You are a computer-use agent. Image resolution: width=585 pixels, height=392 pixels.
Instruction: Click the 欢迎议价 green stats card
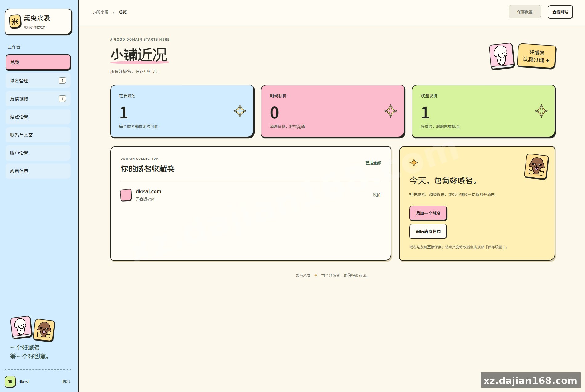pos(483,111)
